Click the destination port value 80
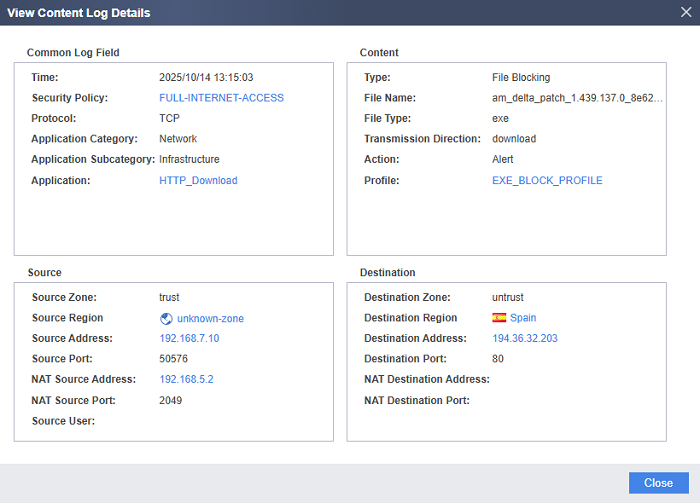This screenshot has width=700, height=503. [499, 359]
